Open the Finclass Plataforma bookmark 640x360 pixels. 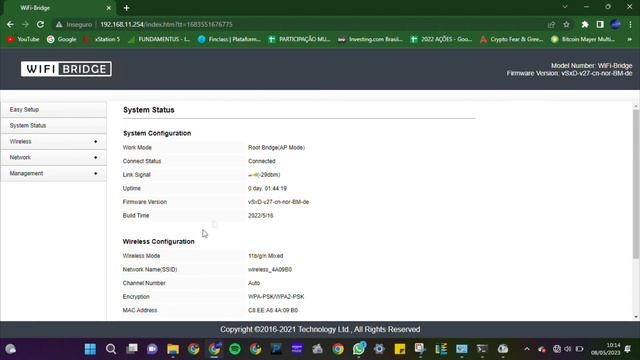pos(229,39)
